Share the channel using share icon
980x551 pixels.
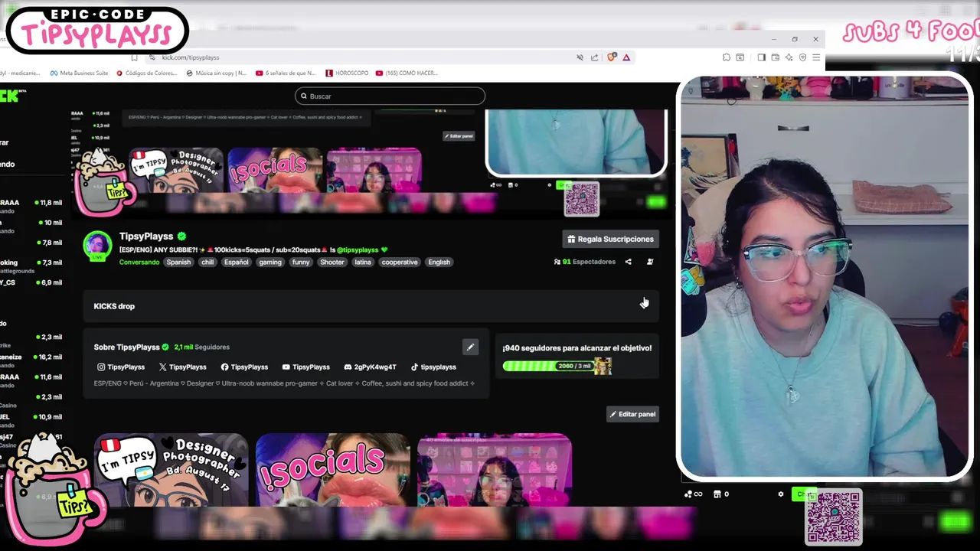pos(629,262)
